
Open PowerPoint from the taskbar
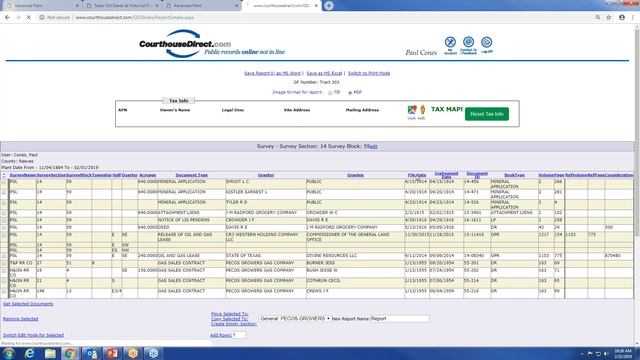(112, 353)
